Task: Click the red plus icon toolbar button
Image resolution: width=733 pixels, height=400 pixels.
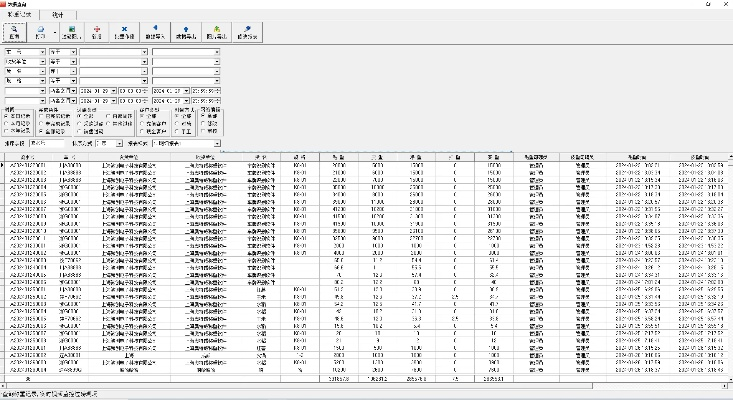Action: 97,33
